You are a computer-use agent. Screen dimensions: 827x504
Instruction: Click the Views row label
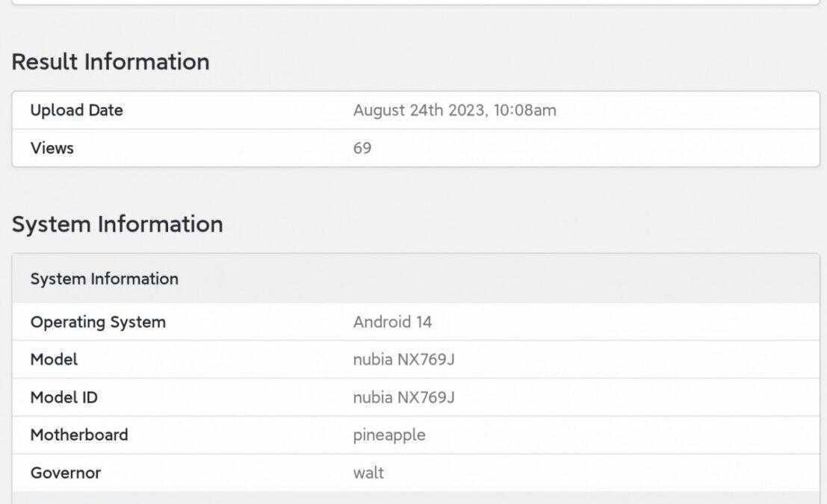coord(52,148)
